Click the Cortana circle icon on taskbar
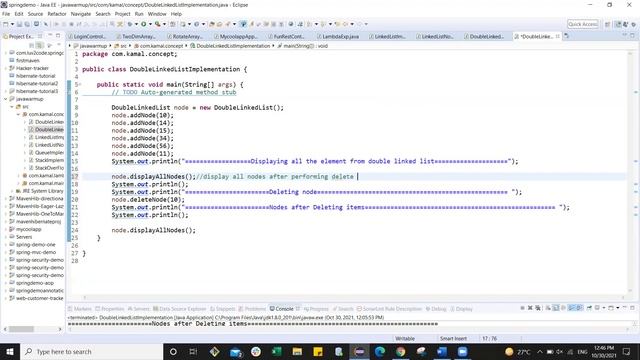This screenshot has height=360, width=640. click(x=173, y=351)
